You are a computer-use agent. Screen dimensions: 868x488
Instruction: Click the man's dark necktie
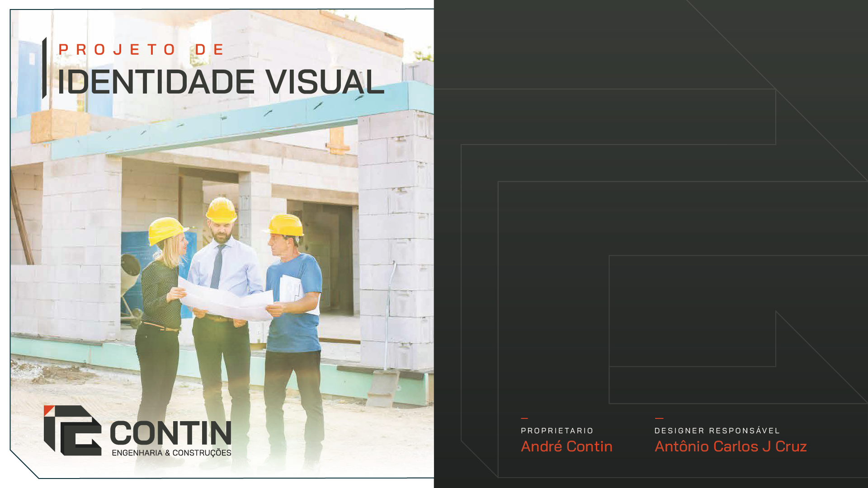click(x=217, y=267)
